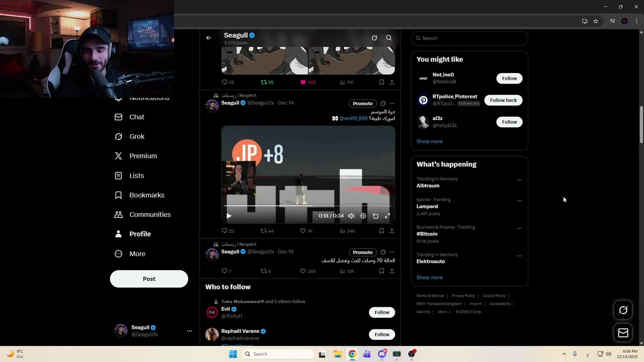View analytics of the post with 13K views

(x=347, y=271)
